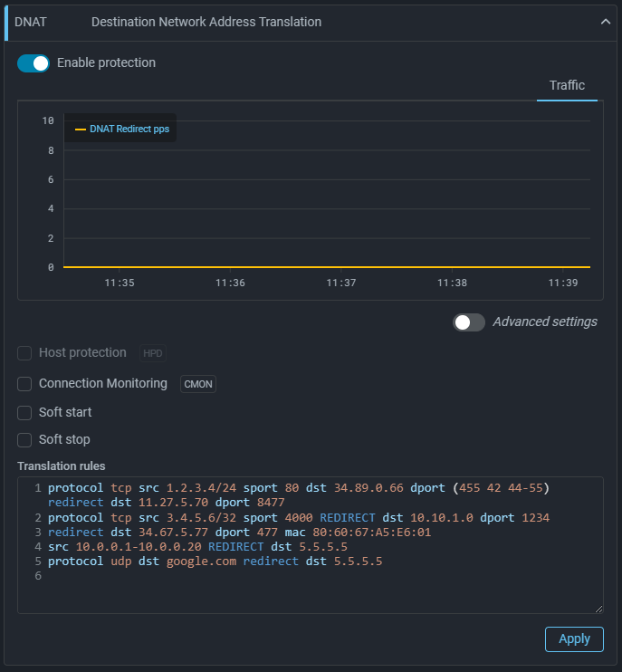This screenshot has height=672, width=622.
Task: Click the DNAT header title
Action: click(31, 22)
